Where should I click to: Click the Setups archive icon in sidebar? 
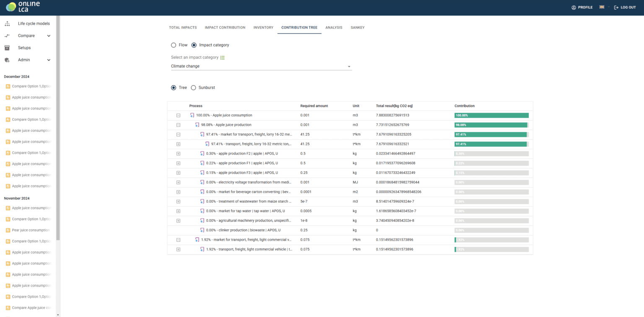[7, 48]
